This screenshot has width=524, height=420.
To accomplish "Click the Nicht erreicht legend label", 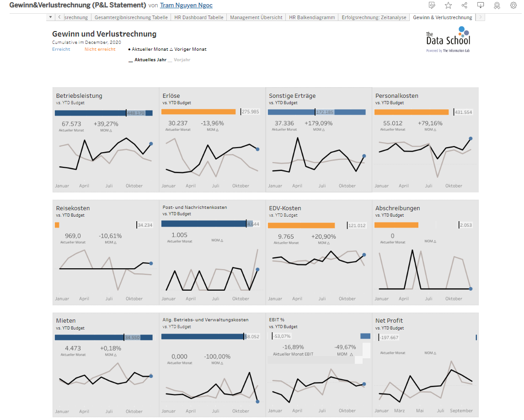I will point(100,49).
